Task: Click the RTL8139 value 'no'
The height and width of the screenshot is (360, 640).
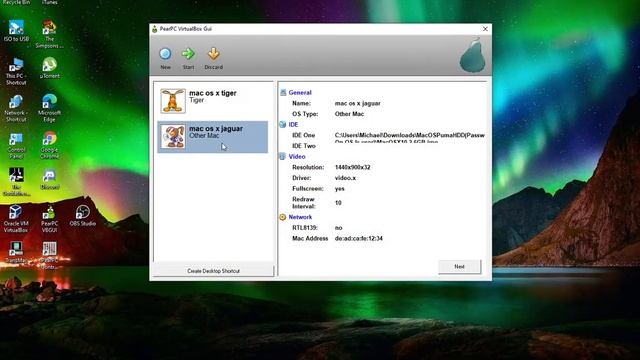Action: [338, 227]
